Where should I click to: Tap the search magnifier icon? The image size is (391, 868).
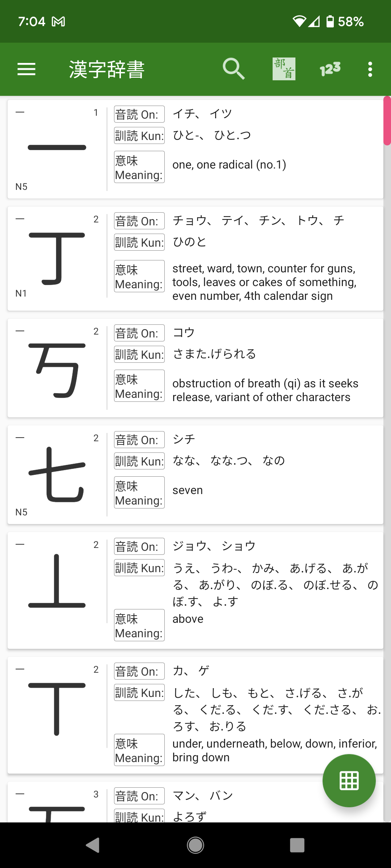(234, 69)
